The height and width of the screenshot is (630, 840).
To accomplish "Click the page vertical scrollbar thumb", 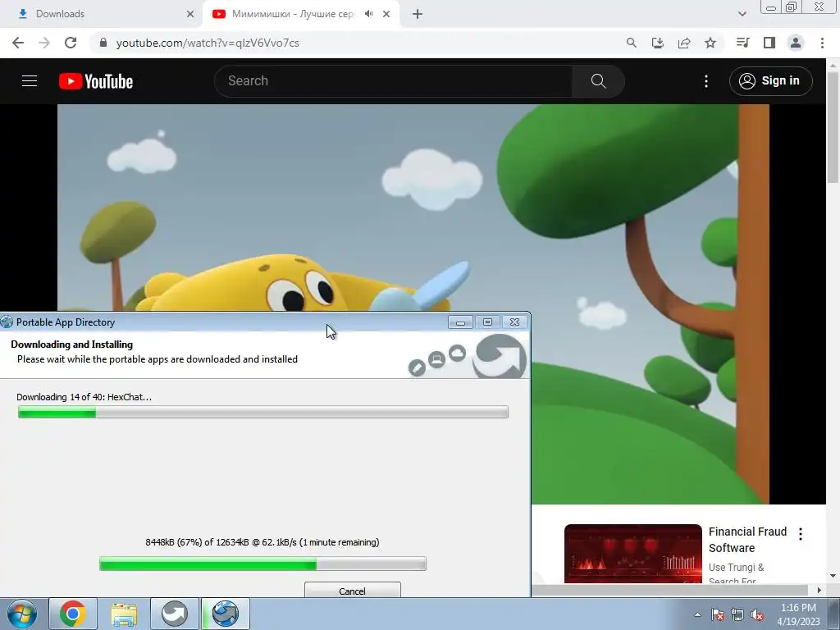I will pyautogui.click(x=833, y=128).
